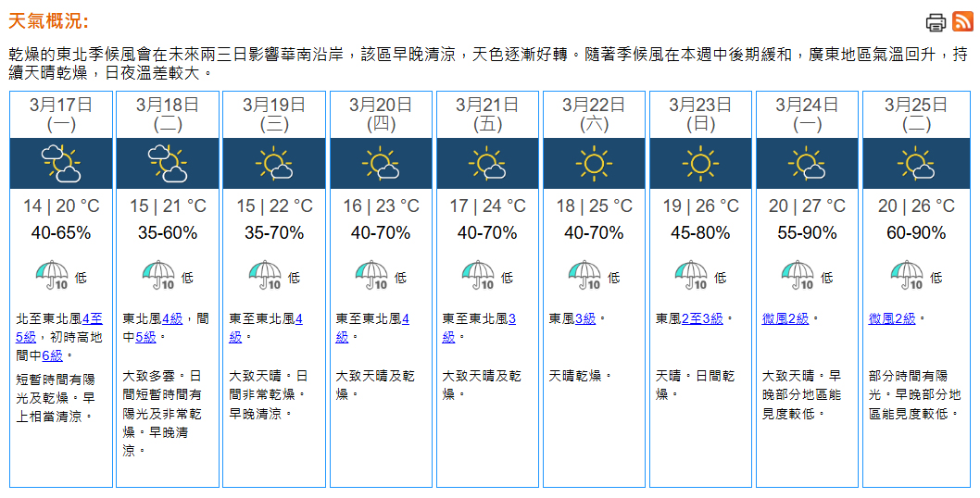Click the umbrella icon under March 17
Viewport: 980px width, 498px height.
(52, 276)
